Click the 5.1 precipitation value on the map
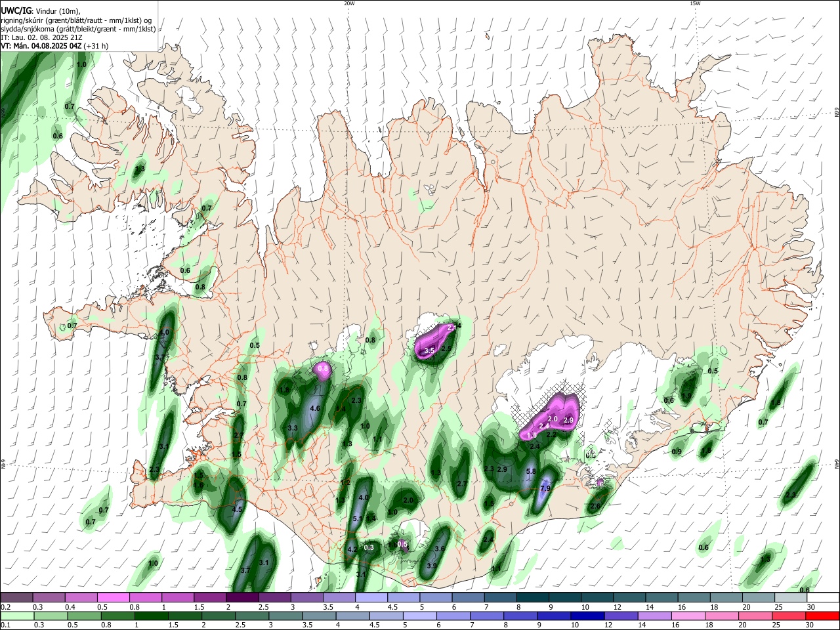The width and height of the screenshot is (840, 630). pos(358,519)
